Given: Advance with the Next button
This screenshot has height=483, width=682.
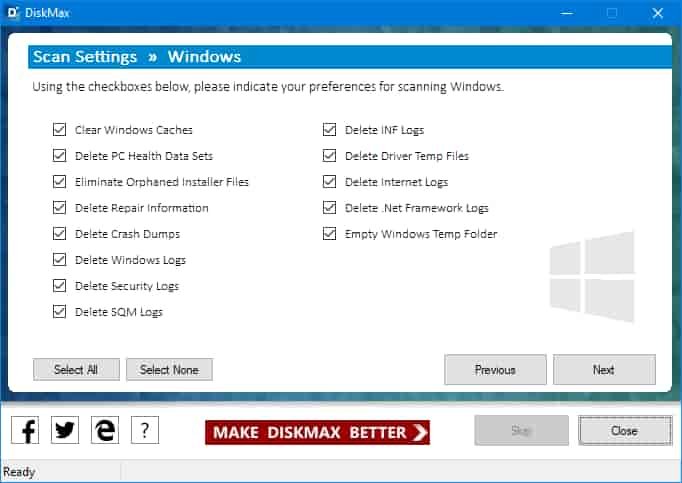Looking at the screenshot, I should [x=604, y=370].
